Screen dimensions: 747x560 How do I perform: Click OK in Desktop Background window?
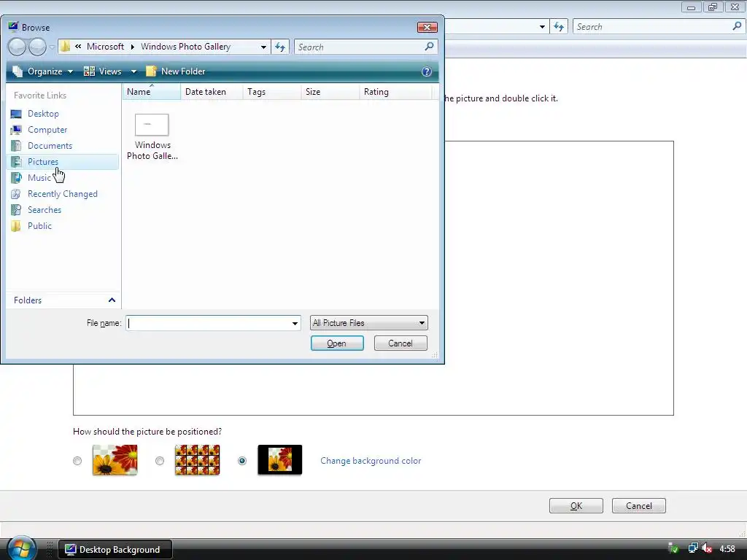[x=576, y=506]
